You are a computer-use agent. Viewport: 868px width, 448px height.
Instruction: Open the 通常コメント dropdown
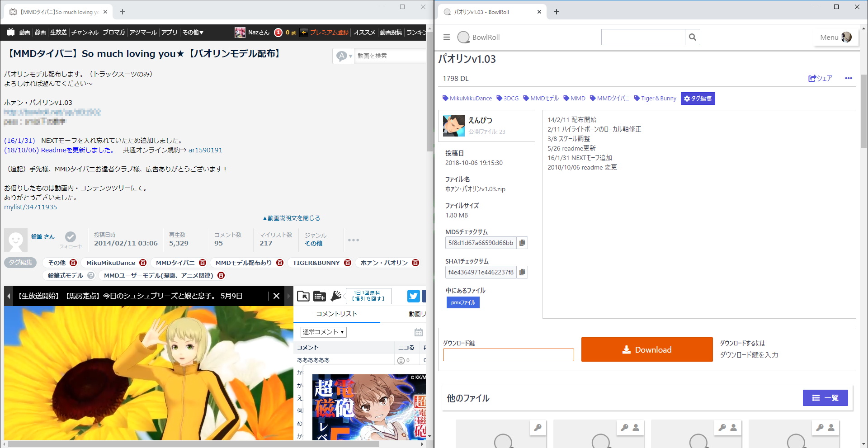[323, 332]
